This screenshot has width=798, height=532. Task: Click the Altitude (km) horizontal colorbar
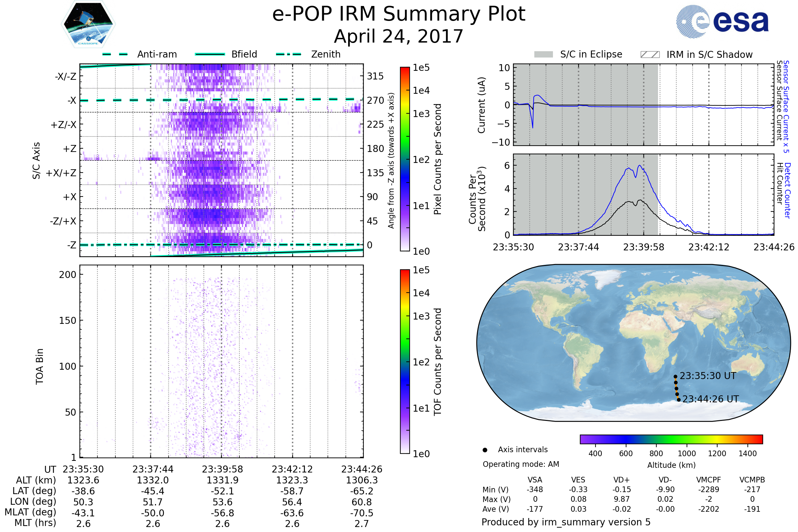coord(671,439)
